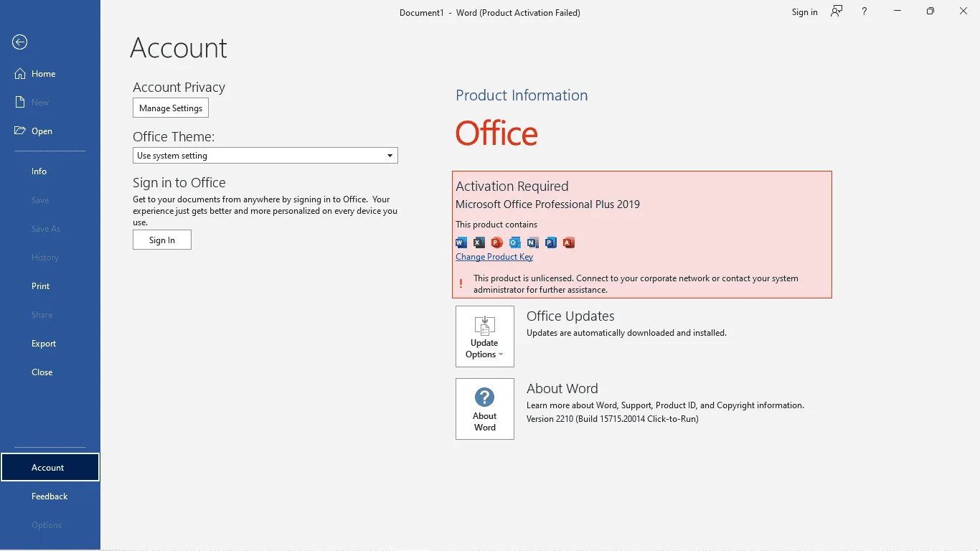Select New in the Backstage sidebar
Viewport: 980px width, 551px height.
[50, 103]
